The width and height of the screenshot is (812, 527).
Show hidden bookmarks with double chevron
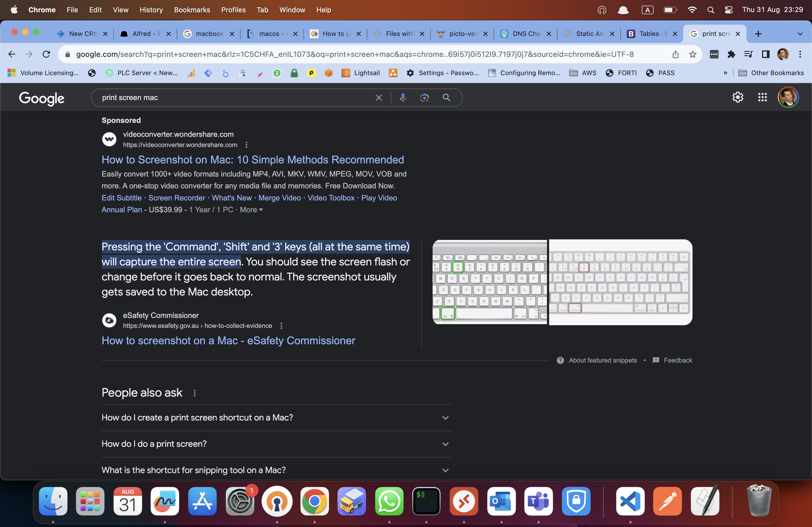[725, 73]
